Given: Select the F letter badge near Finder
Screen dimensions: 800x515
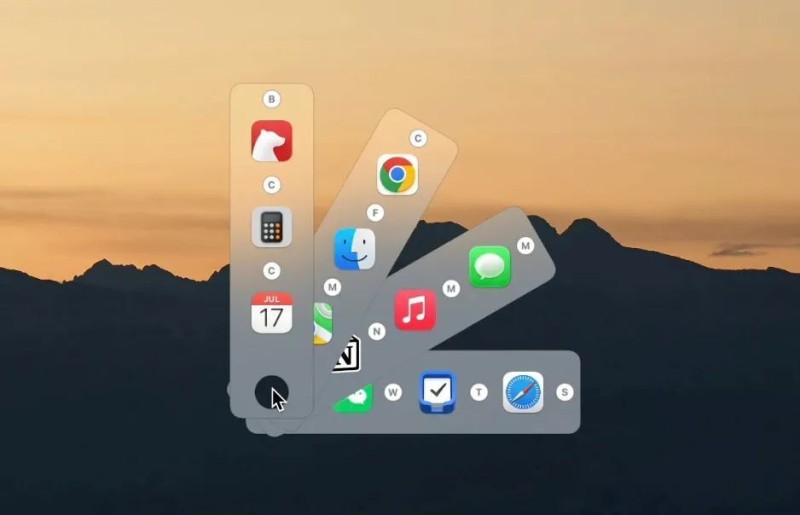Looking at the screenshot, I should 375,213.
